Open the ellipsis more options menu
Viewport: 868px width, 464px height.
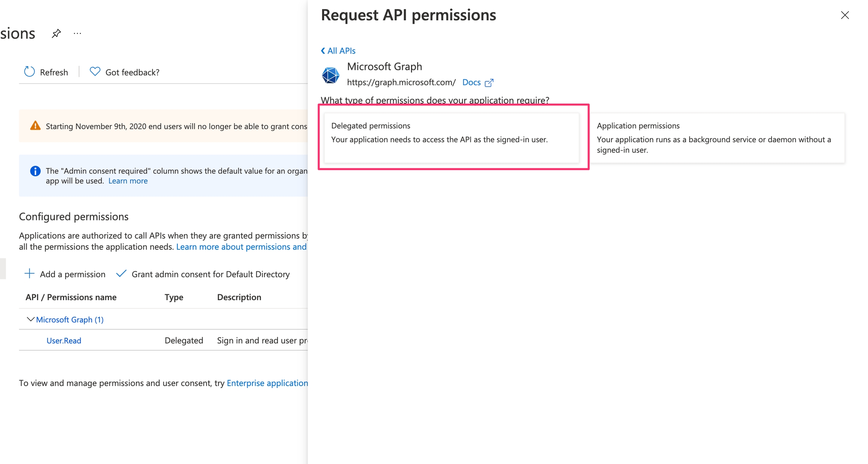click(78, 34)
